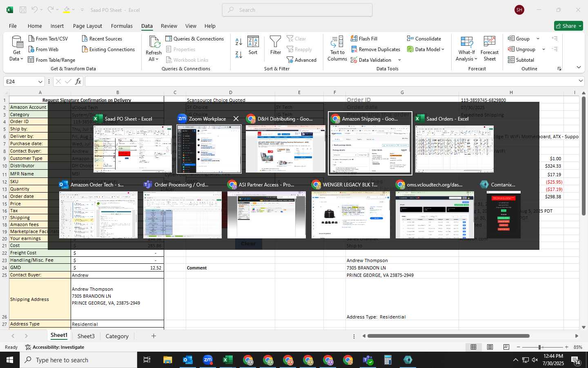Switch to Home ribbon tab
Screen dimensions: 588x368
[35, 26]
